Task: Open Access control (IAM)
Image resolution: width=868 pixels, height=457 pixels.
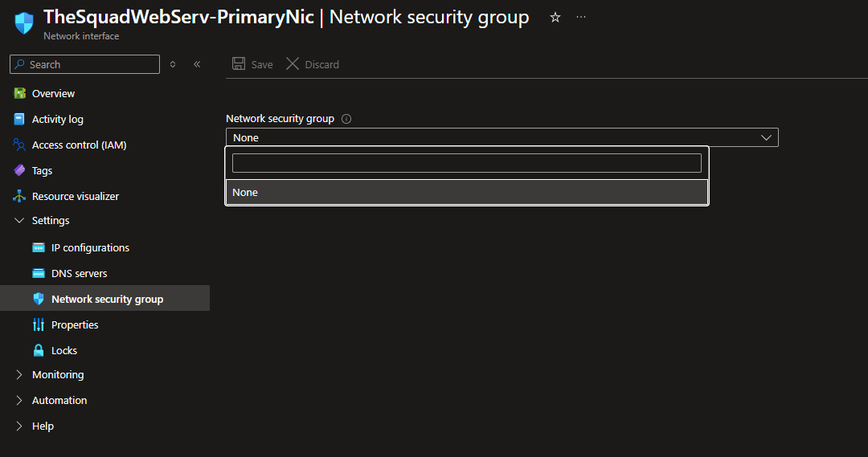Action: point(79,145)
